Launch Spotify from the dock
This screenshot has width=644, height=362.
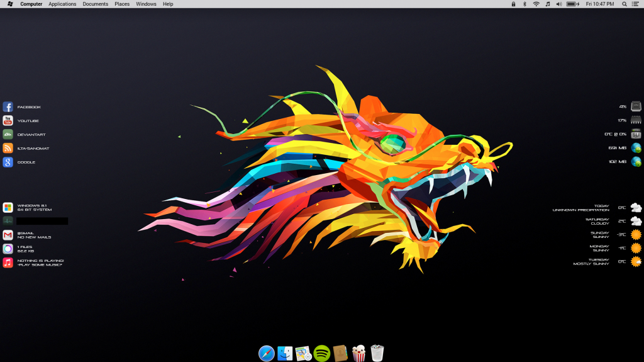pos(322,353)
